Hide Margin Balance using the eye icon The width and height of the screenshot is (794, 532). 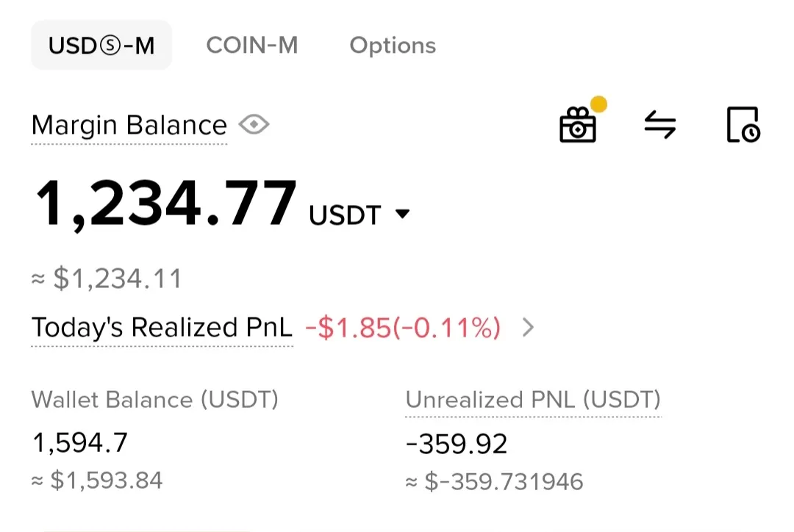pyautogui.click(x=254, y=125)
